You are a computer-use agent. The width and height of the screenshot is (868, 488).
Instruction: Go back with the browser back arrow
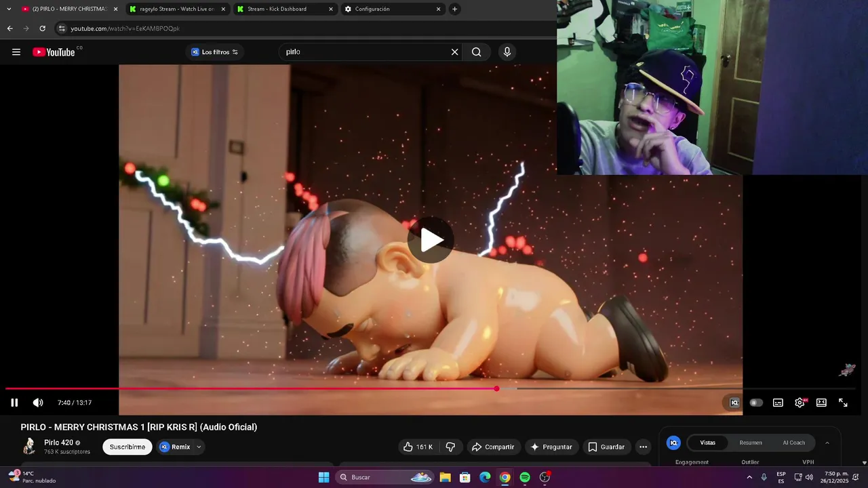click(x=9, y=28)
